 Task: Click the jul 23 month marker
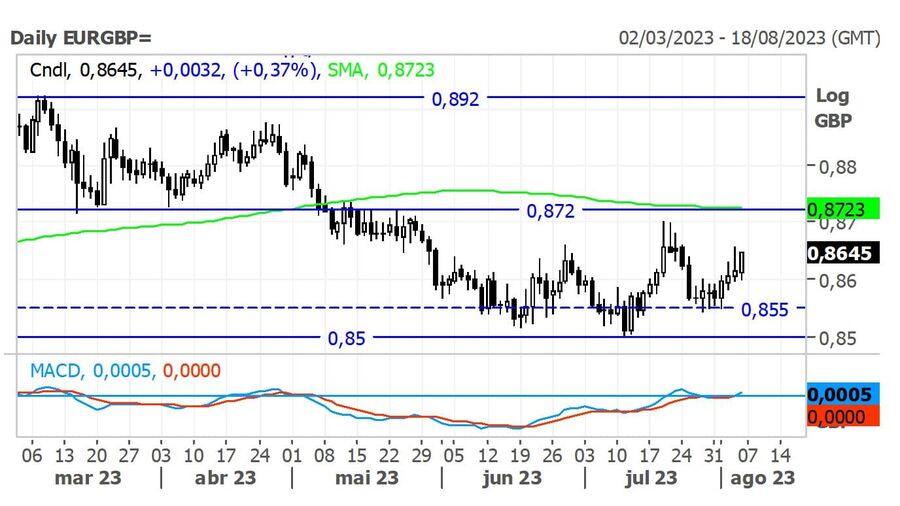(x=650, y=477)
